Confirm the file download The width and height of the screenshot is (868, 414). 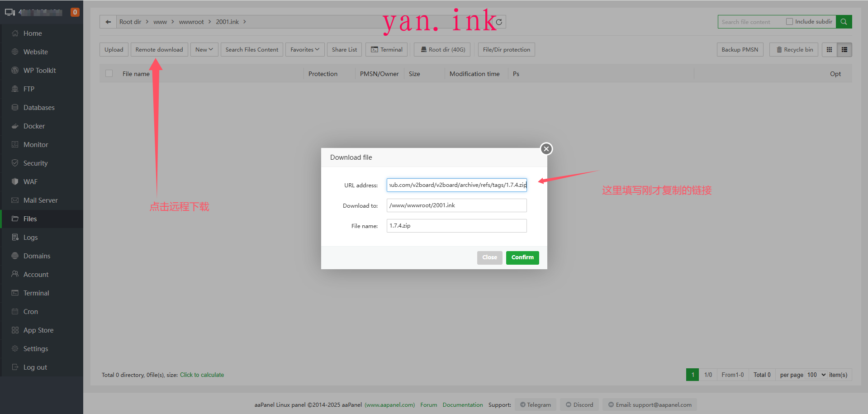click(522, 257)
